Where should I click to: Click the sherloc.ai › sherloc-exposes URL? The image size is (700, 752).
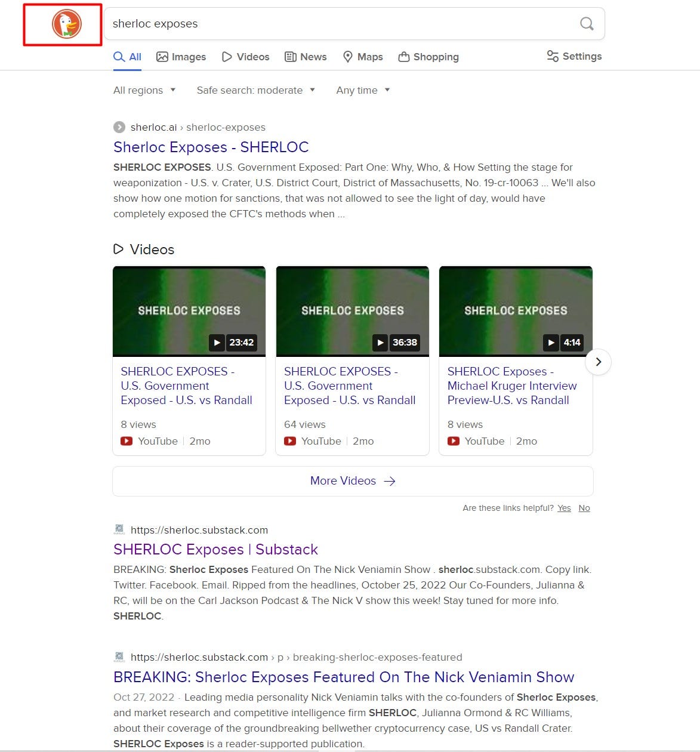click(198, 127)
